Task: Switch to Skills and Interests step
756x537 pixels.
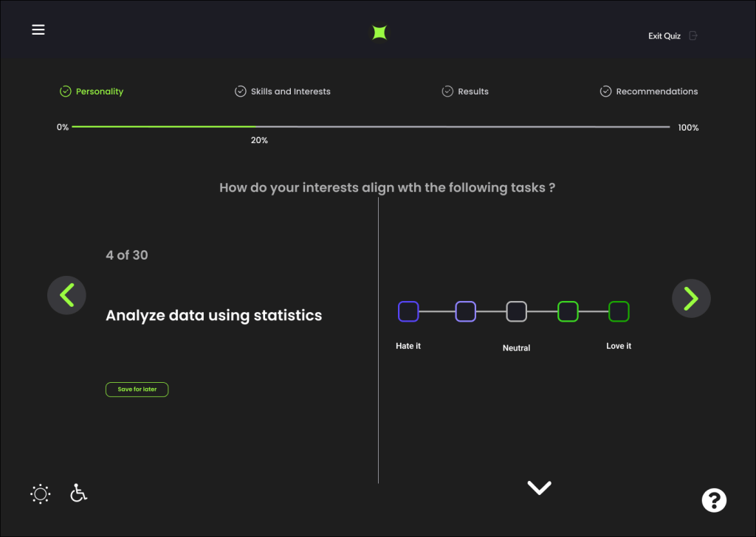Action: (283, 91)
